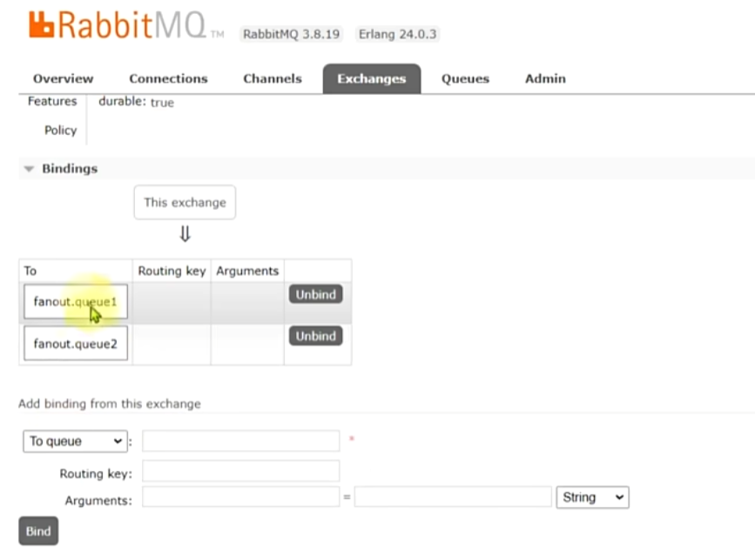755x560 pixels.
Task: Select the Exchanges tab
Action: pyautogui.click(x=371, y=78)
